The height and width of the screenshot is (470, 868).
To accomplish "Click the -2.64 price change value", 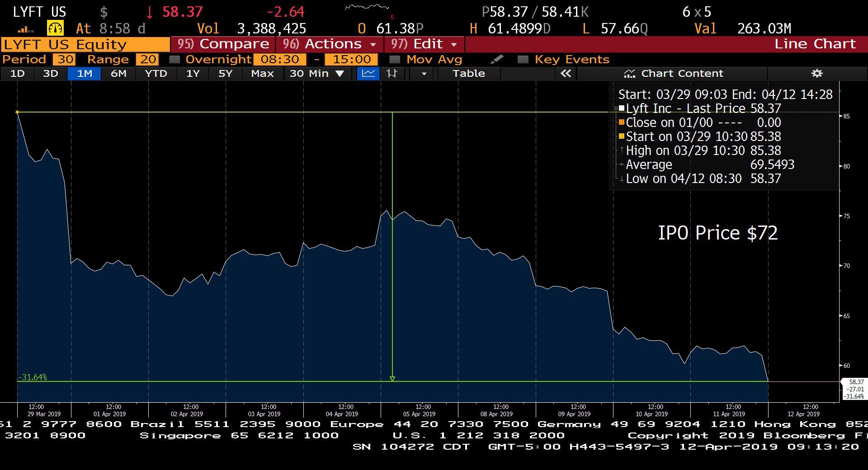I will pyautogui.click(x=285, y=12).
